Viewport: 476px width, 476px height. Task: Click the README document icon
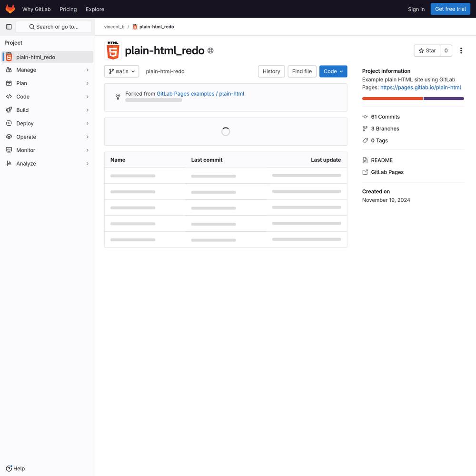pos(365,160)
